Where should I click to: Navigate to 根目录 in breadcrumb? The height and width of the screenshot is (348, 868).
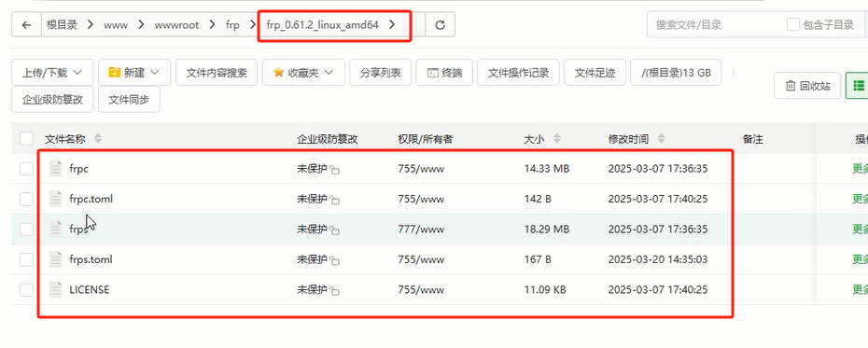pyautogui.click(x=62, y=25)
